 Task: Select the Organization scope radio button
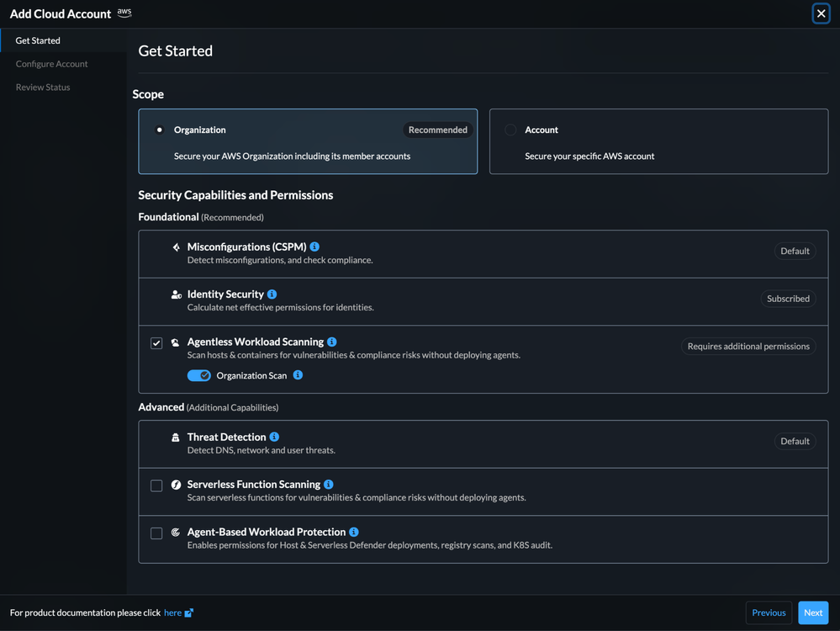point(160,130)
